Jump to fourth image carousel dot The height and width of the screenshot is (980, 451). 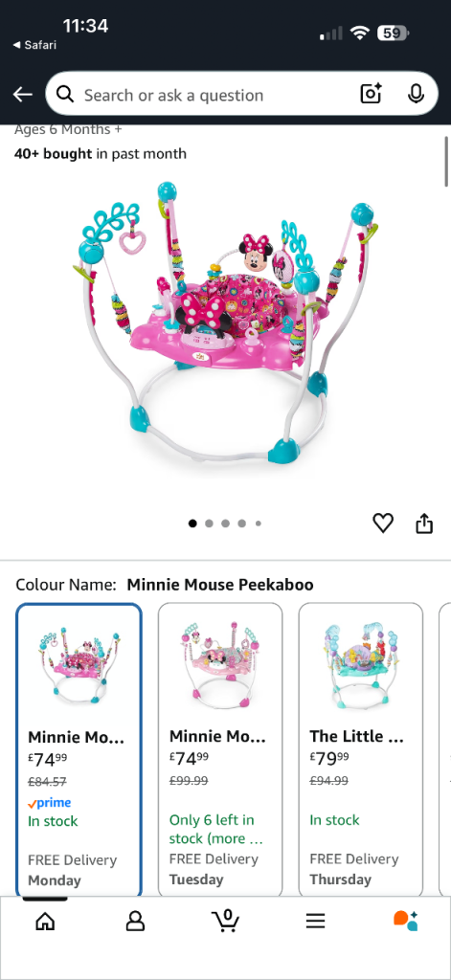coord(241,523)
